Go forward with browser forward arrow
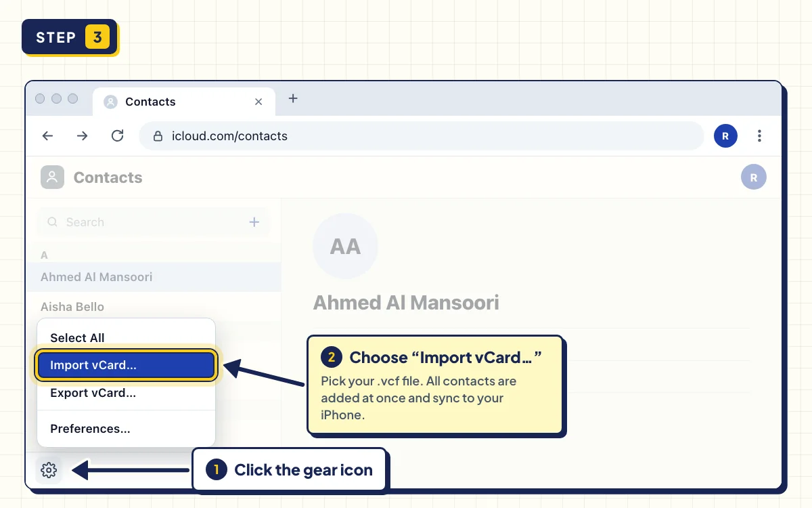Image resolution: width=812 pixels, height=508 pixels. [83, 136]
